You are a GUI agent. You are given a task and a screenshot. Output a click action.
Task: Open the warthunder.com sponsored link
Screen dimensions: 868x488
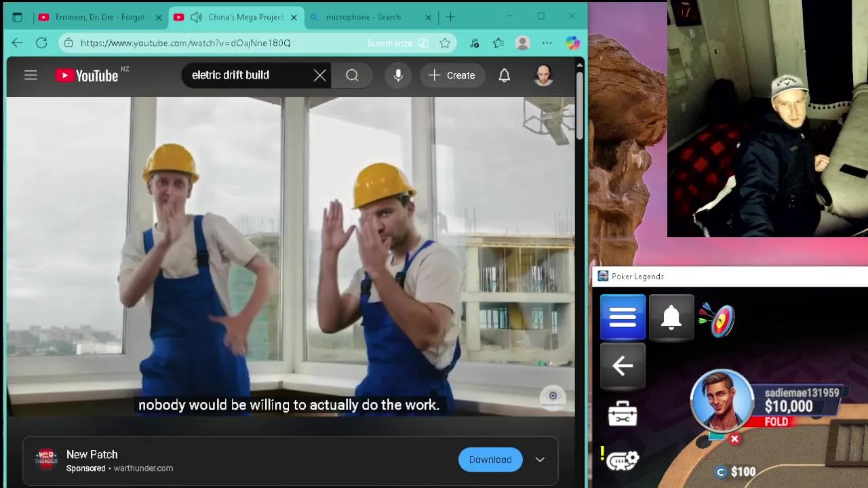click(x=143, y=468)
